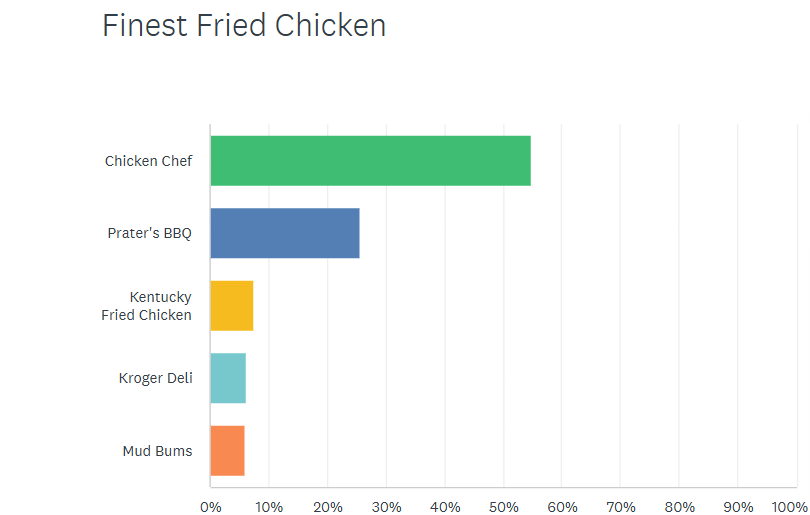The image size is (810, 515).
Task: Click the 30% axis tick label
Action: click(386, 506)
